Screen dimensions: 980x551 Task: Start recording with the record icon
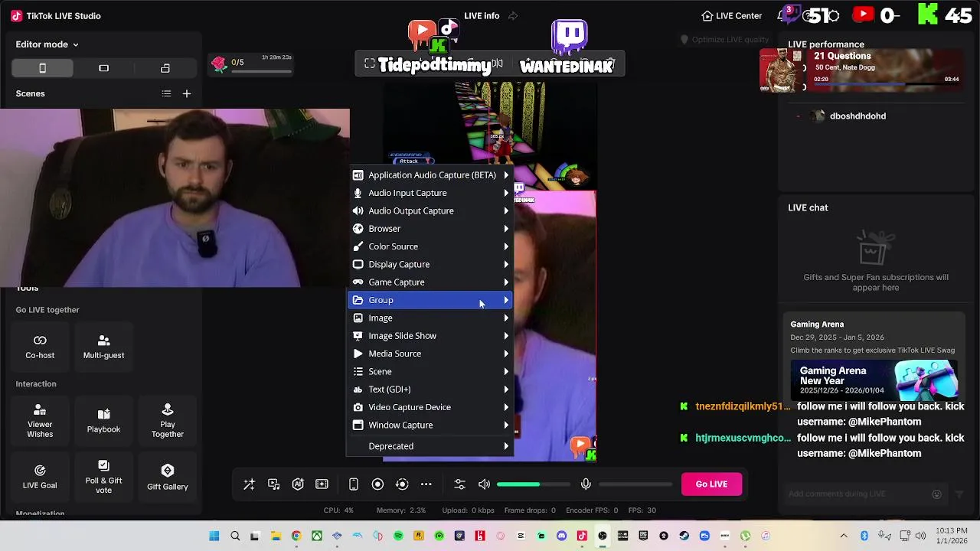[377, 484]
